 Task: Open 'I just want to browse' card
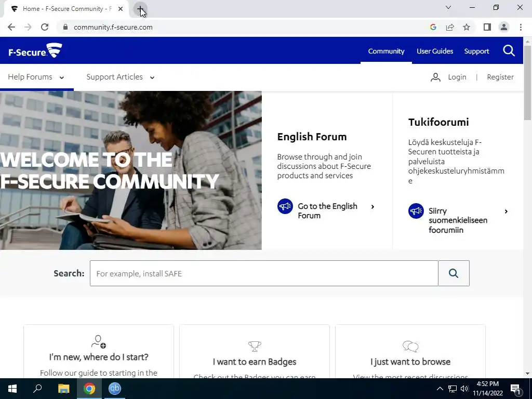click(410, 351)
